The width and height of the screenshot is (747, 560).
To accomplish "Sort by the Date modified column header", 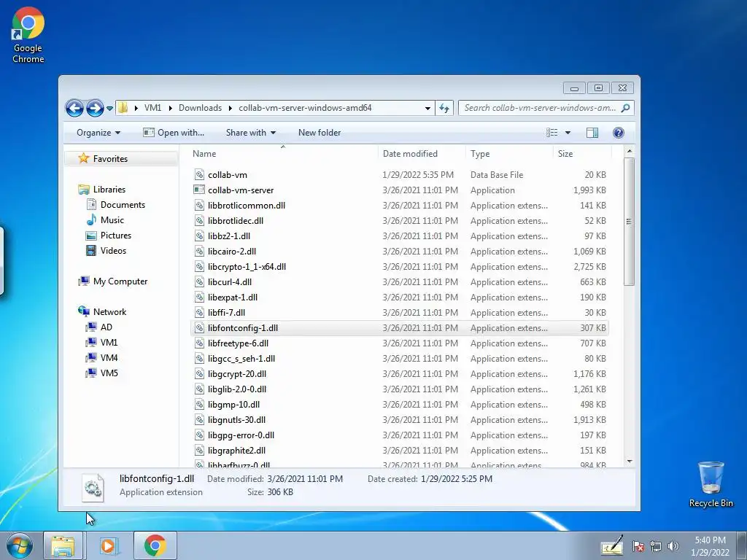I will (x=422, y=154).
